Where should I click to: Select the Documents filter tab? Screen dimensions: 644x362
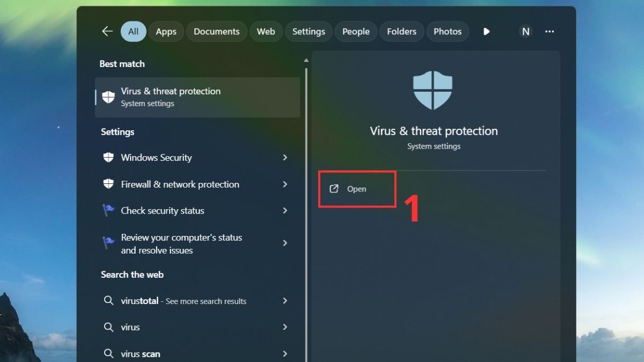tap(216, 31)
